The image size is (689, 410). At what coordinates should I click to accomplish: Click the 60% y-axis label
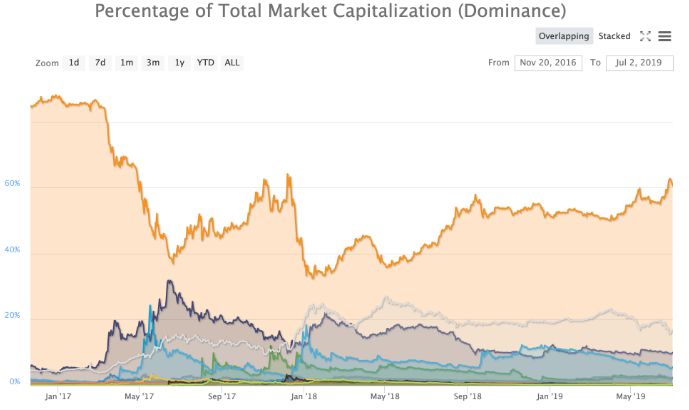point(12,184)
